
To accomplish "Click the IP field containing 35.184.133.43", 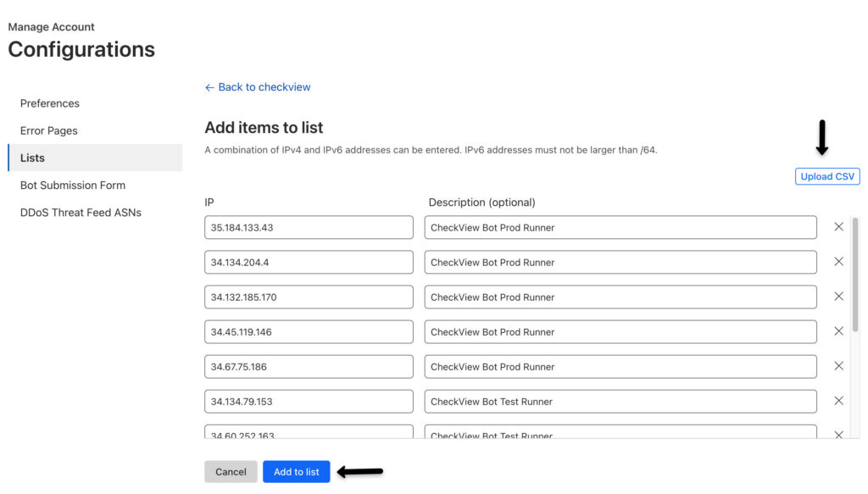I will [309, 227].
